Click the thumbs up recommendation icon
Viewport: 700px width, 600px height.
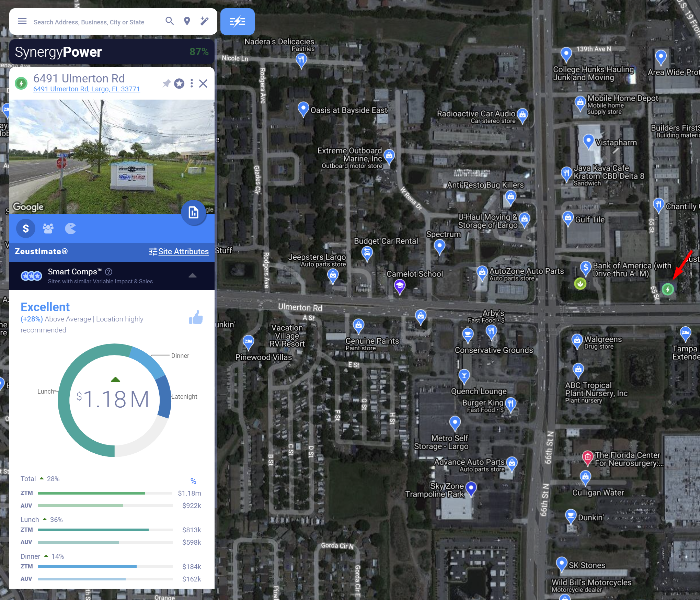tap(196, 317)
